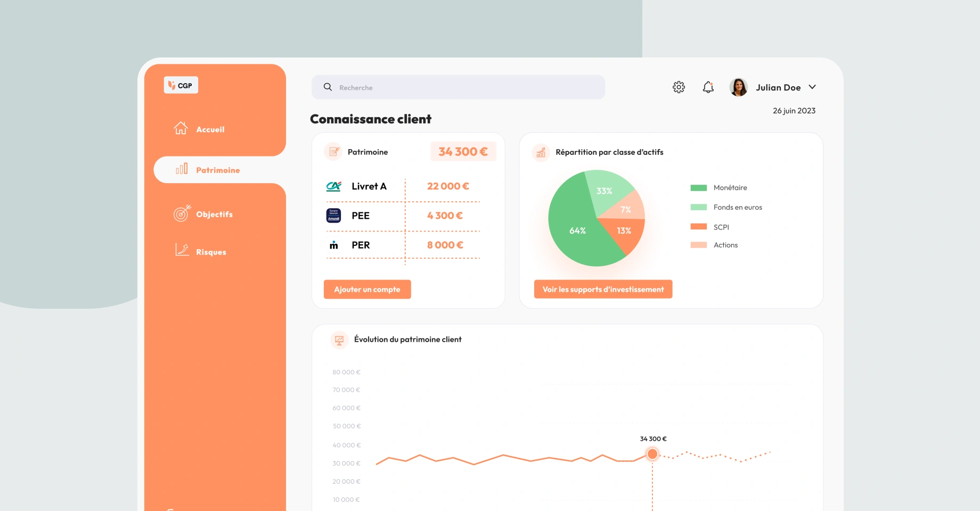
Task: Click the Crédit Agricole logo next to Livret A
Action: click(332, 186)
